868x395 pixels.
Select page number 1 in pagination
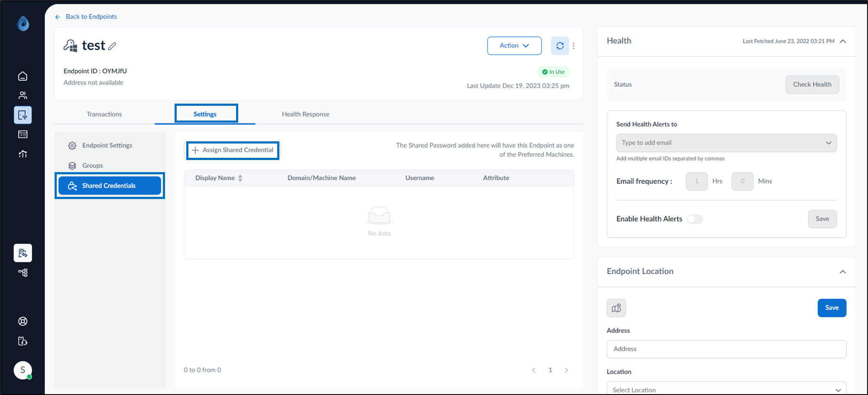tap(550, 370)
